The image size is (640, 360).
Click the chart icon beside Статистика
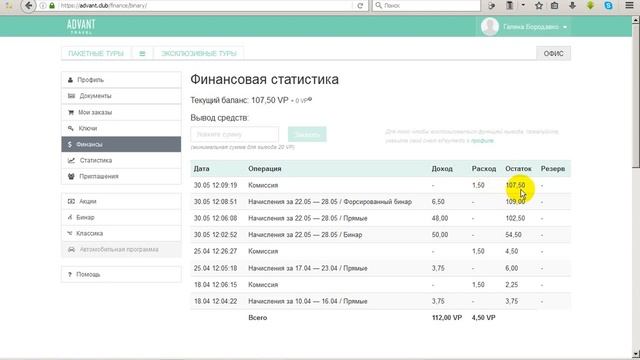[x=71, y=160]
